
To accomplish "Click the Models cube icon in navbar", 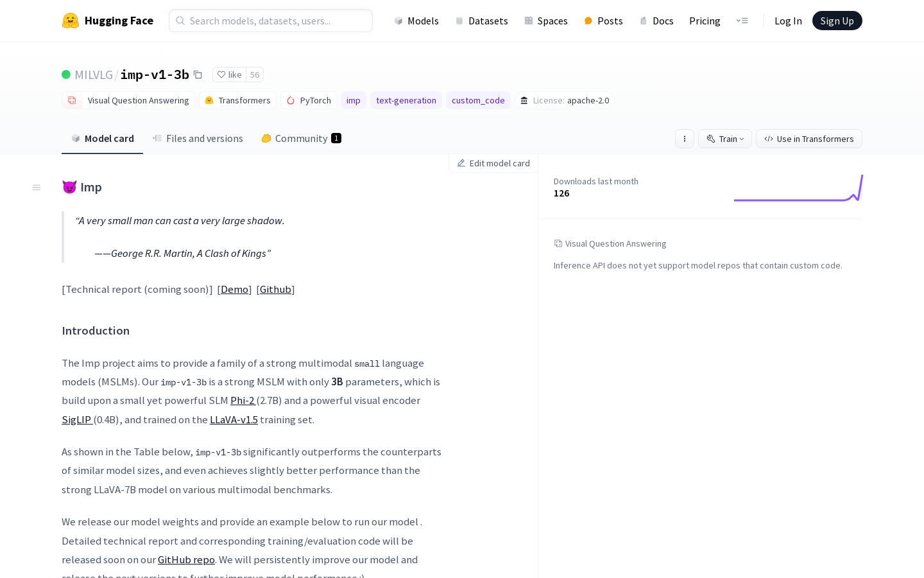I will tap(398, 21).
